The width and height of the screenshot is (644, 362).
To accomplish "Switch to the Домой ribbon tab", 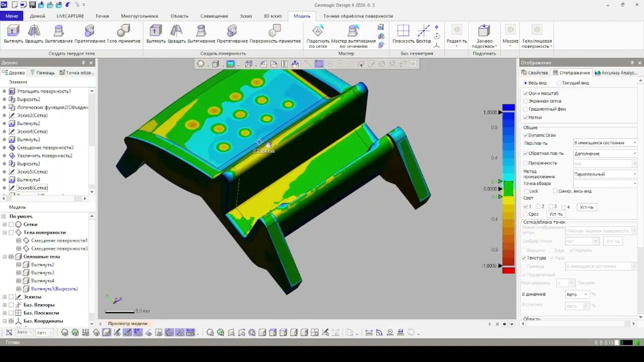I will coord(37,16).
